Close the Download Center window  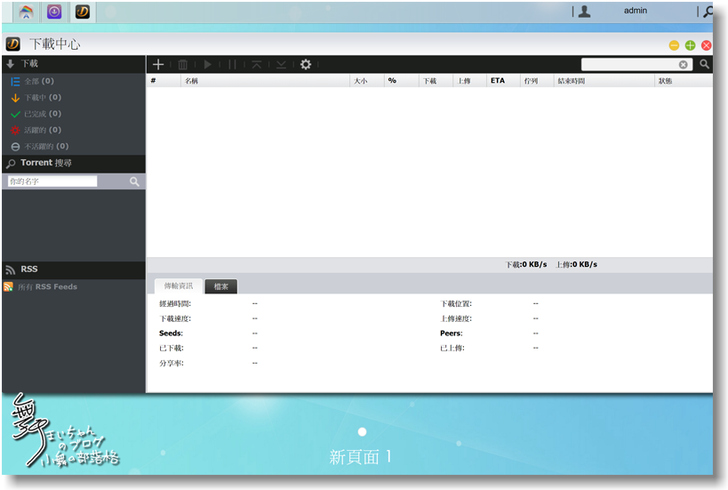tap(706, 45)
